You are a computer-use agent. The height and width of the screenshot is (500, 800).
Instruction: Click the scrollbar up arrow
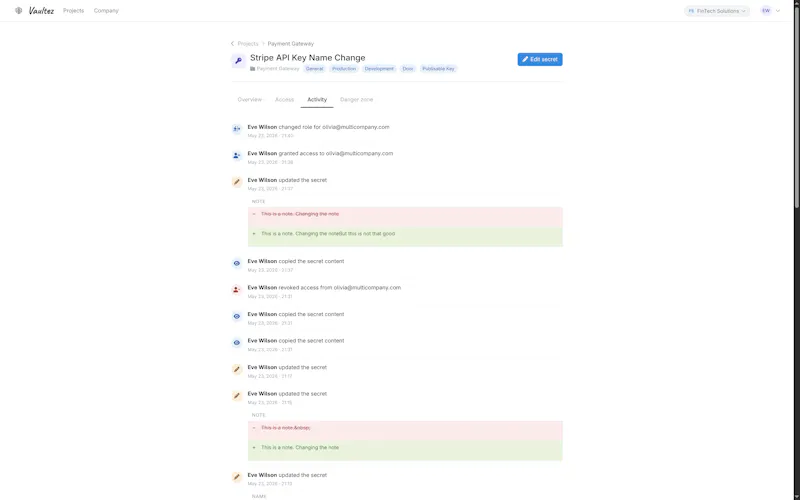pos(796,3)
